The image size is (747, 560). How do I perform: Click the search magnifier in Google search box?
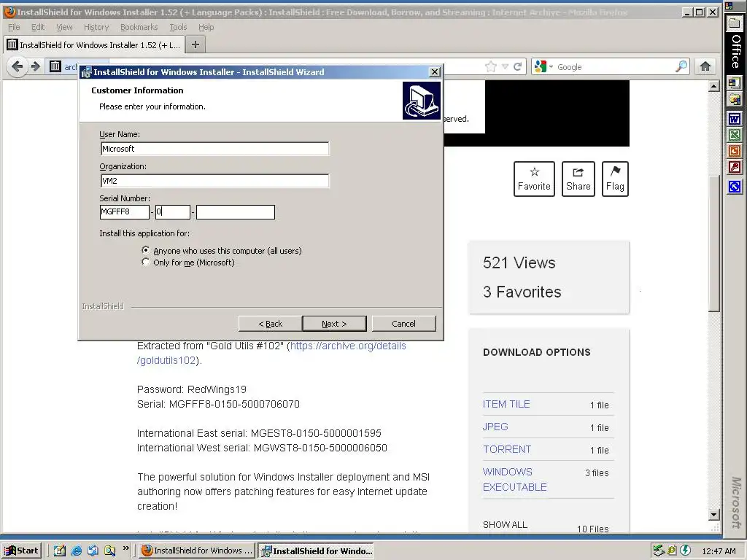tap(682, 66)
